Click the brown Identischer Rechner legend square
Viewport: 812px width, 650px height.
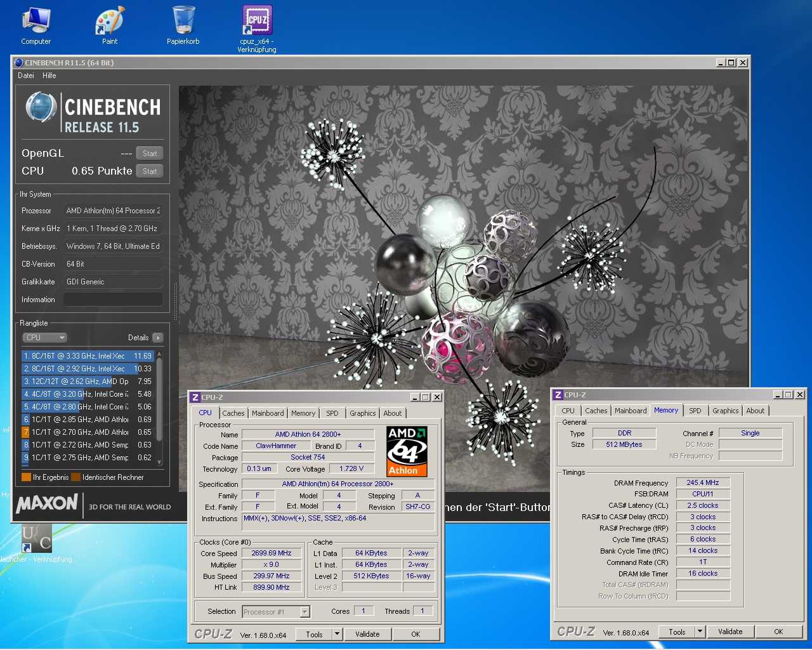point(75,477)
